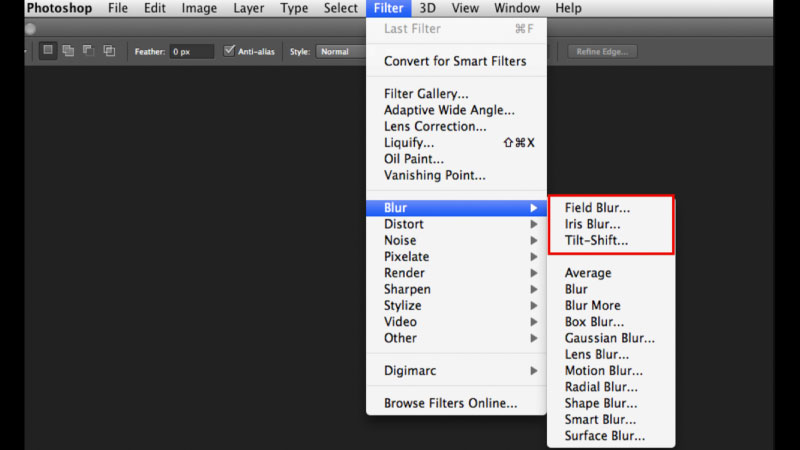
Task: Open Smart Blur dialog
Action: (611, 420)
